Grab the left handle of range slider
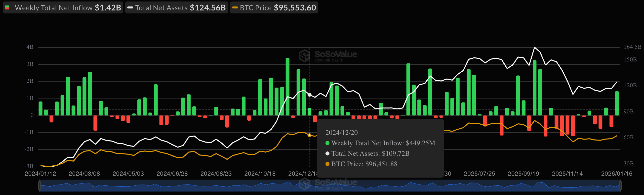 [x=40, y=186]
